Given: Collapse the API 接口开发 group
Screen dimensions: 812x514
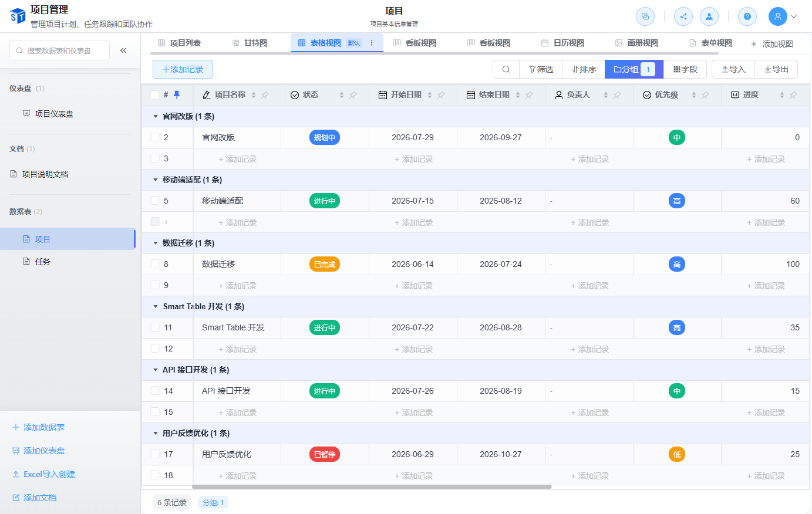Looking at the screenshot, I should pos(156,370).
